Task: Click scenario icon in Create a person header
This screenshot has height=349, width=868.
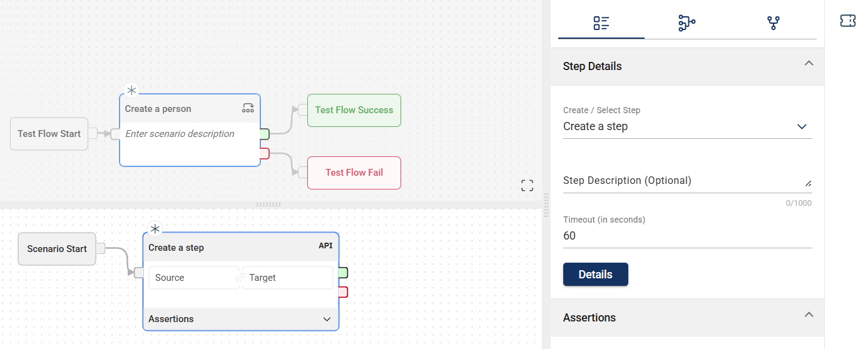Action: [248, 108]
